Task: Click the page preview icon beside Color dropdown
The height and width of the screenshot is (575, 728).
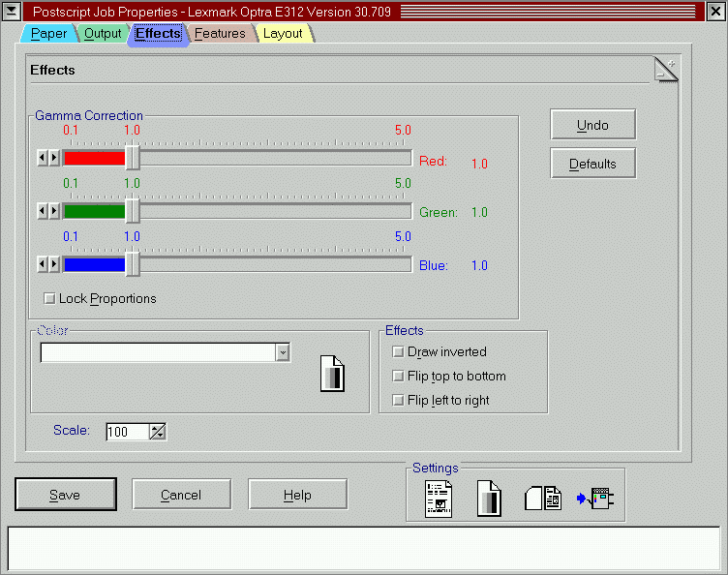Action: pos(332,374)
